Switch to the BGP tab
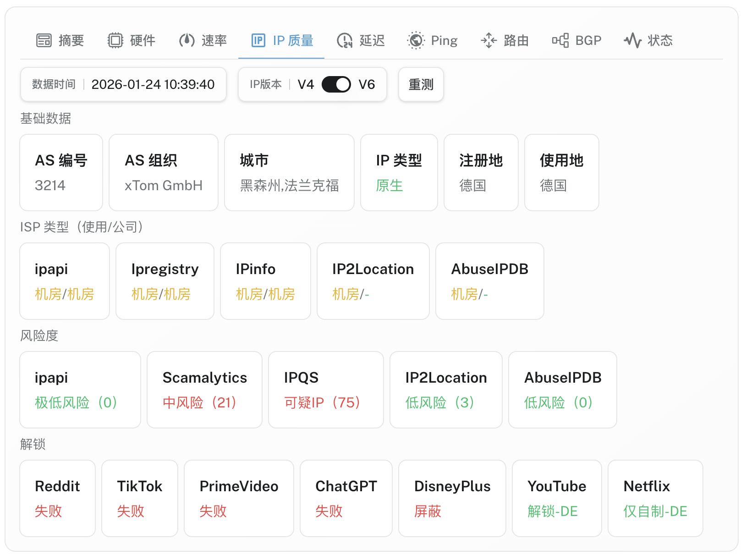This screenshot has height=560, width=746. tap(588, 40)
